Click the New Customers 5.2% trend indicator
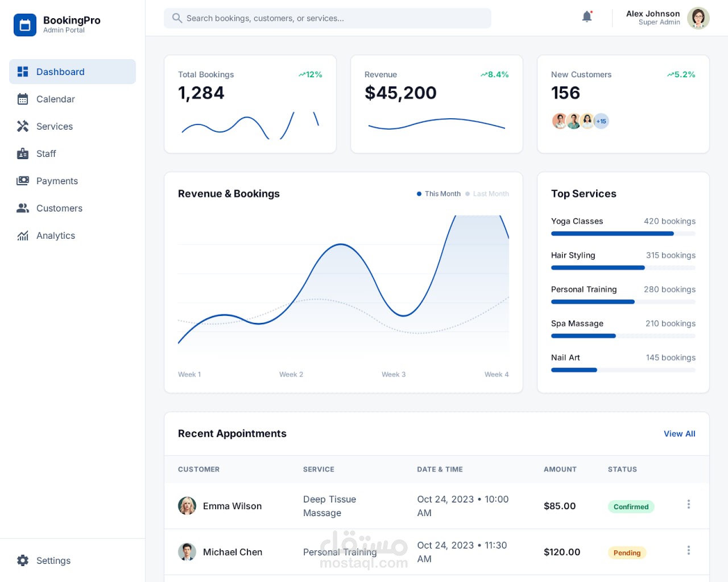The width and height of the screenshot is (728, 582). point(681,74)
